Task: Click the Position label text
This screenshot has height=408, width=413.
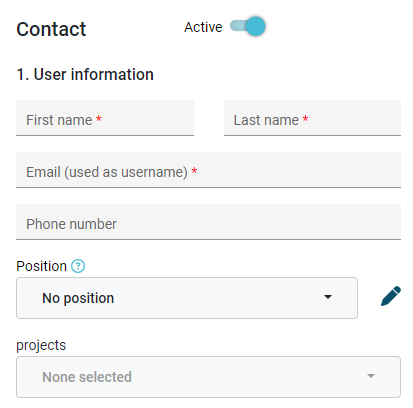Action: point(42,266)
